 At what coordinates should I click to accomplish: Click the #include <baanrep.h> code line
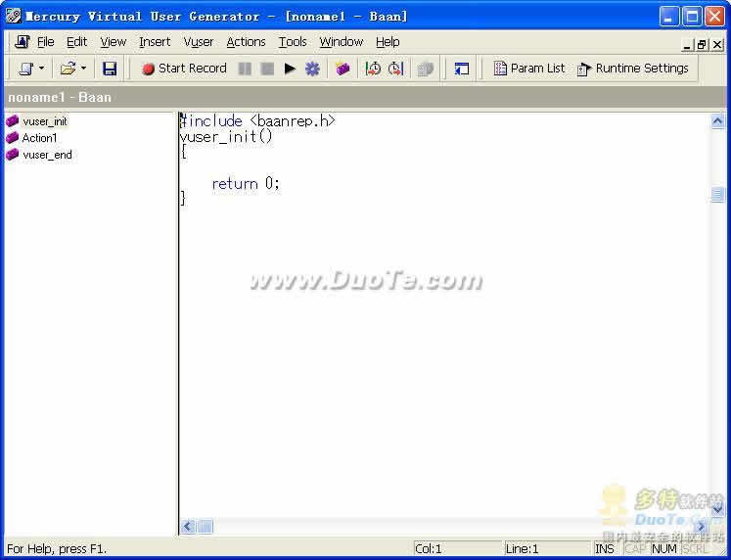point(257,121)
